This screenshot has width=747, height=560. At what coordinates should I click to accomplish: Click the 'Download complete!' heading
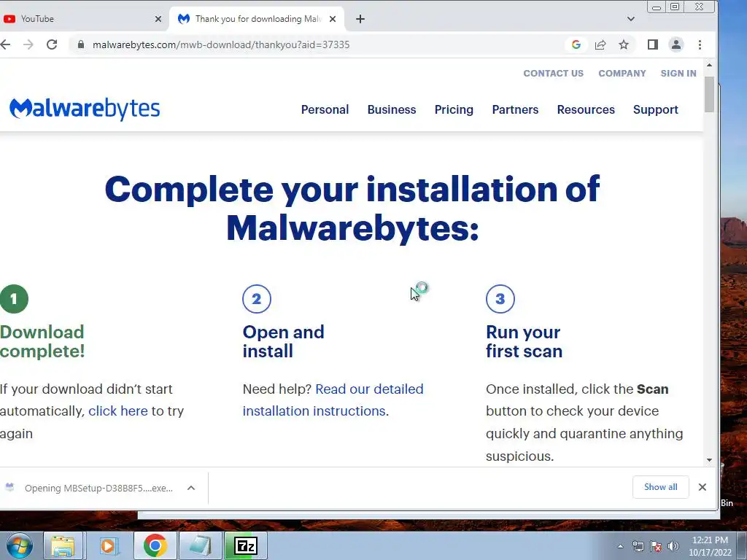[42, 341]
